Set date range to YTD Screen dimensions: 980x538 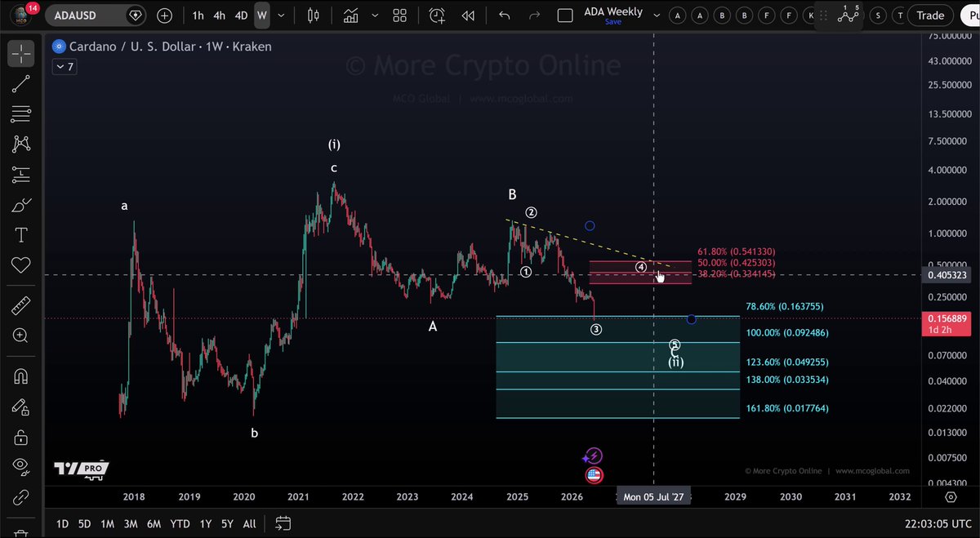pyautogui.click(x=180, y=523)
